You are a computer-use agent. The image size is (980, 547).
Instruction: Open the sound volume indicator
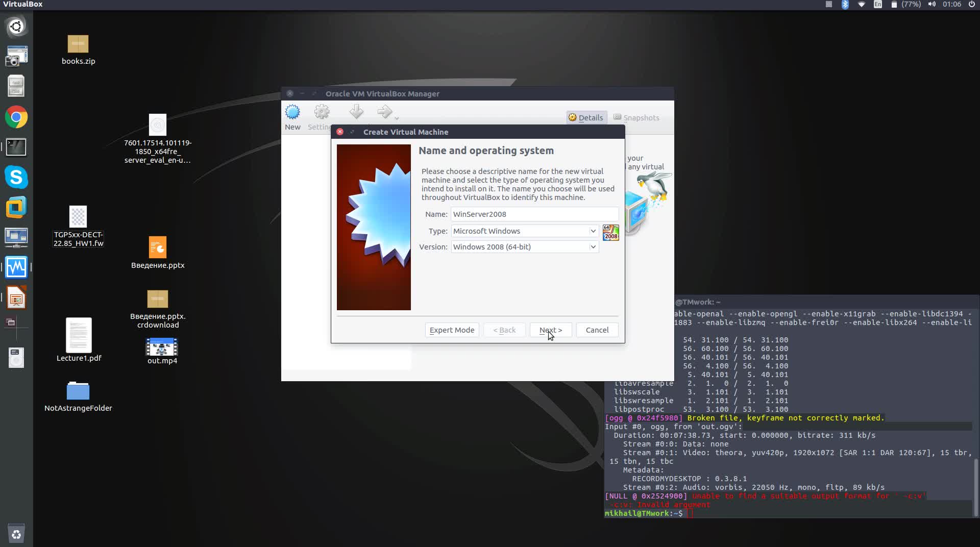tap(932, 5)
